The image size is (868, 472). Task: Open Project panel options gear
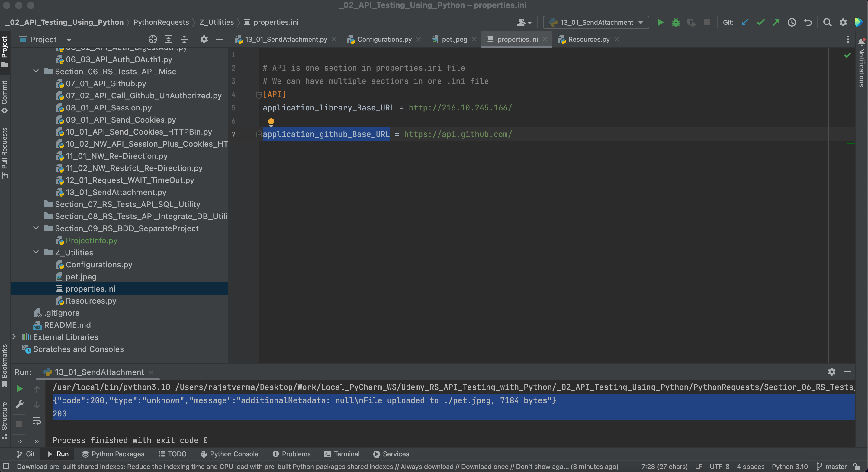pos(204,40)
